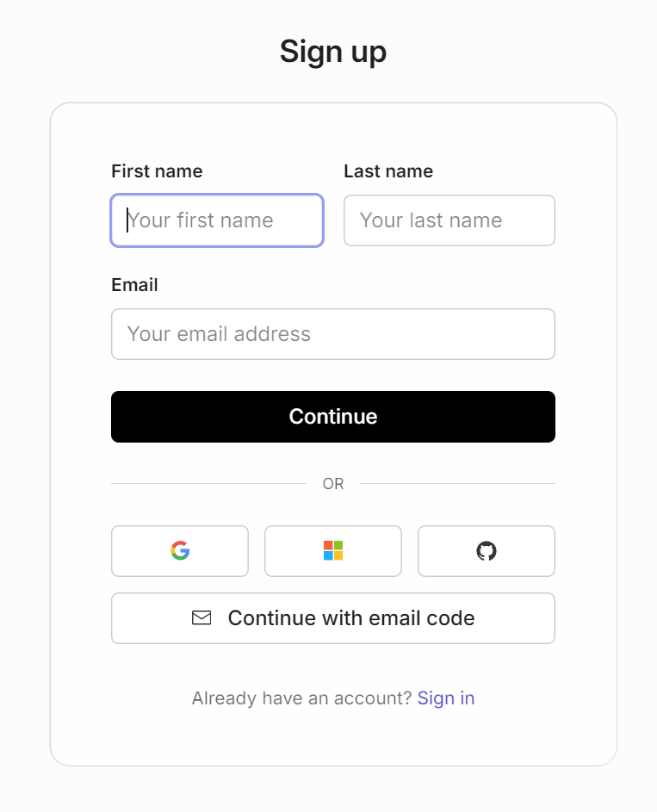Click the "Sign up" page heading
657x812 pixels.
coord(333,52)
